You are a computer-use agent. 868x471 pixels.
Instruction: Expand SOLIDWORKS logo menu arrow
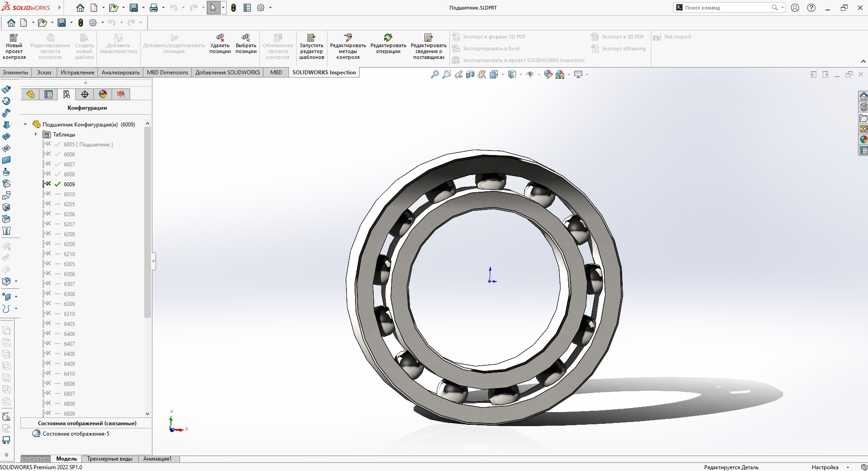pos(59,8)
